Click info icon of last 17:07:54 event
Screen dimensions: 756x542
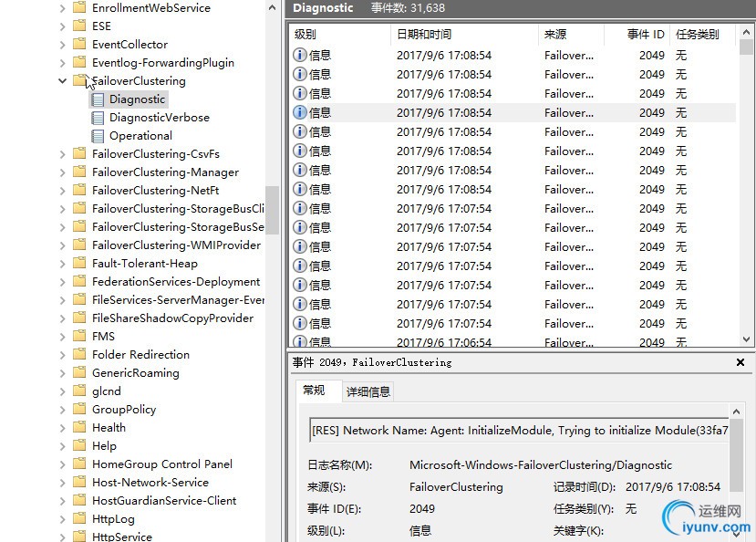299,323
